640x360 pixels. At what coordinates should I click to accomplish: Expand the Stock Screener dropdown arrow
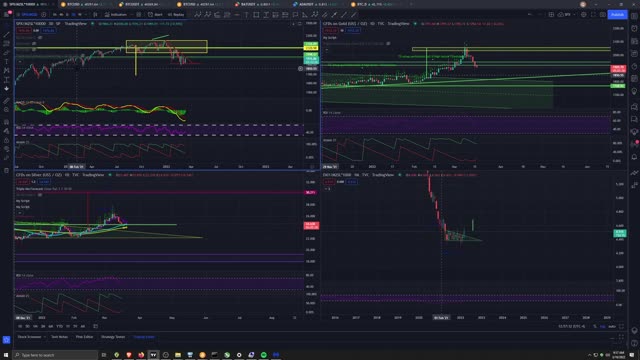click(44, 337)
